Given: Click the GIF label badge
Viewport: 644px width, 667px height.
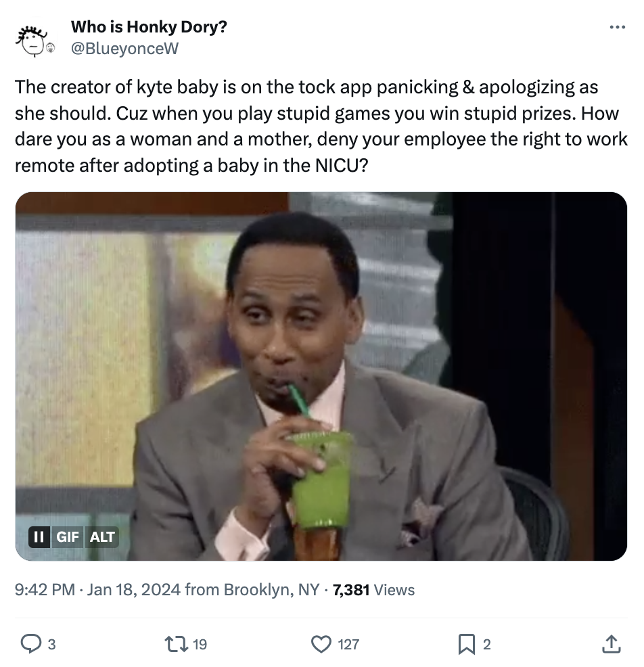Looking at the screenshot, I should (x=67, y=537).
